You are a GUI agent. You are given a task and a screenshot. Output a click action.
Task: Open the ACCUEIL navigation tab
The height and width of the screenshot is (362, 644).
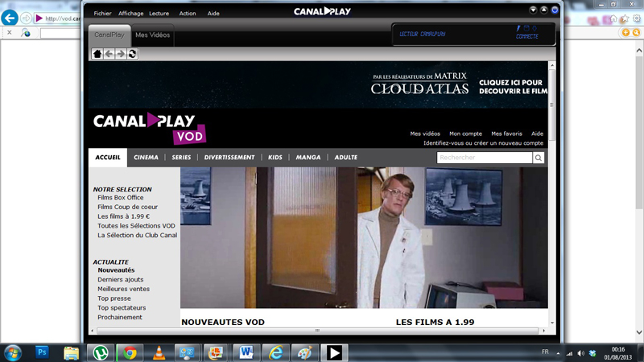(x=108, y=158)
